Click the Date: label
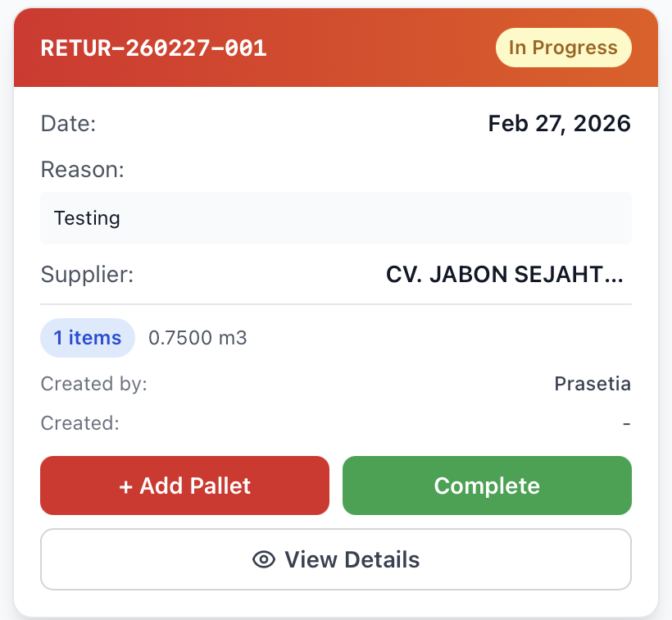 click(69, 125)
